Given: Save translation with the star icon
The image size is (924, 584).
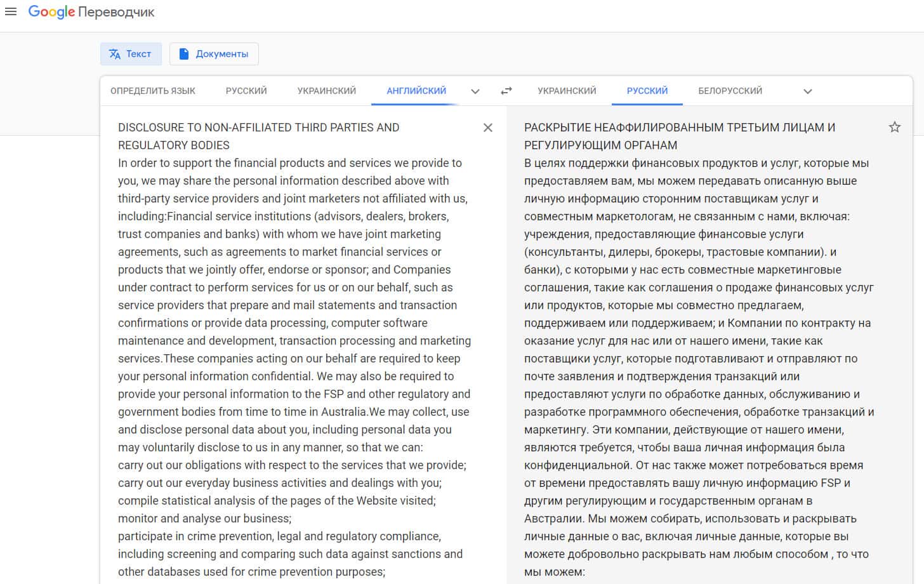Looking at the screenshot, I should (x=895, y=127).
